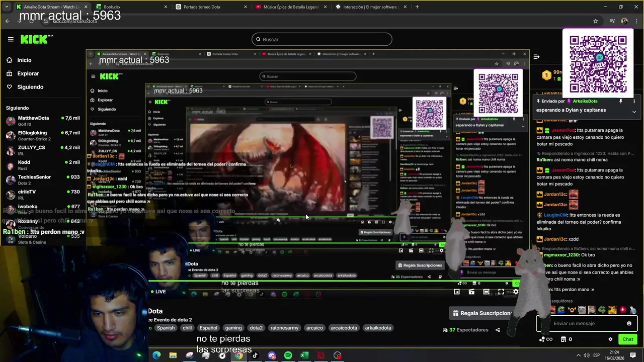Open Windows notification center icon

point(633,355)
